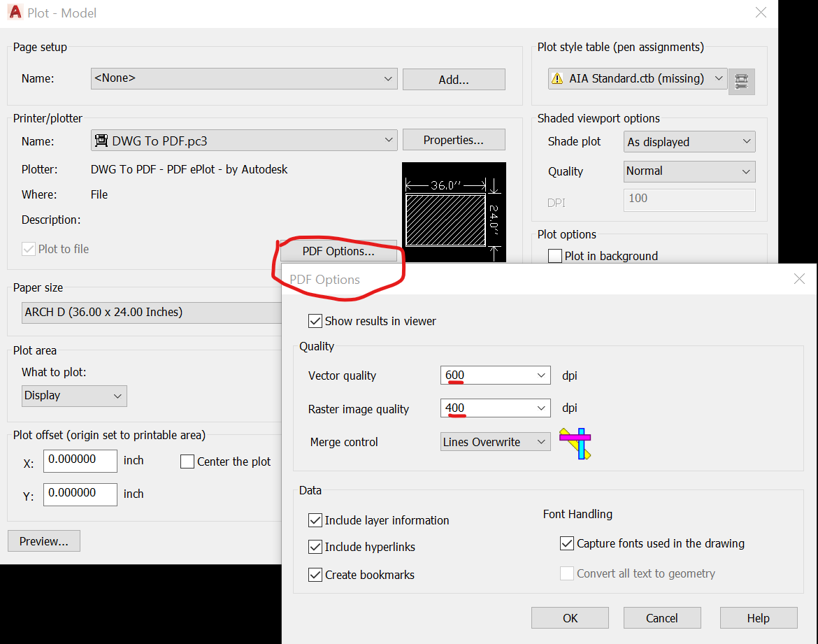
Task: Uncheck Show results in viewer
Action: (315, 321)
